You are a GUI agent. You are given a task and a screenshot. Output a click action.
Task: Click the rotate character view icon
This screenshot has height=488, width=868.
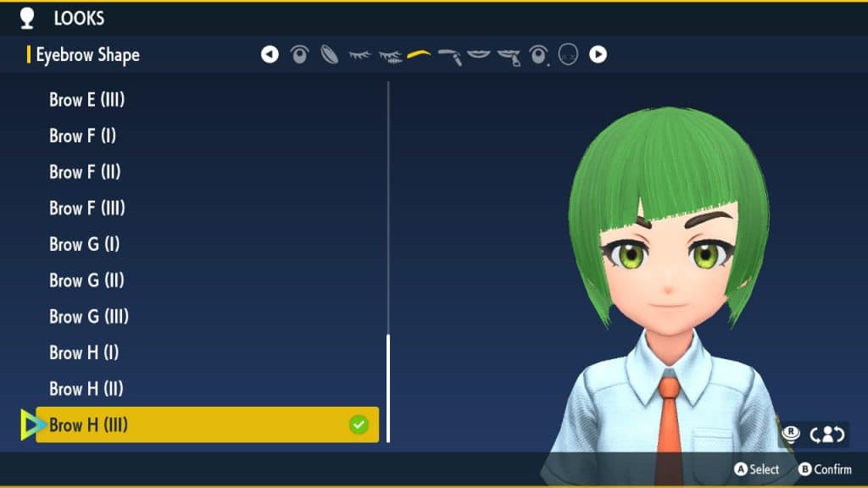[x=827, y=435]
